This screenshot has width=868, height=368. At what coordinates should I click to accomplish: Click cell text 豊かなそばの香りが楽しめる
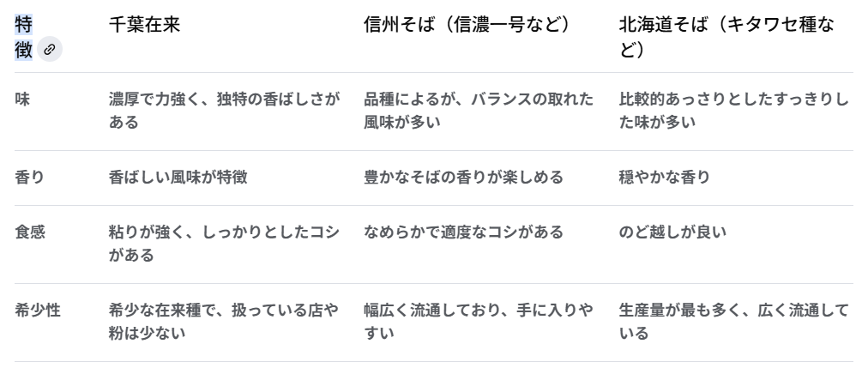tap(463, 177)
